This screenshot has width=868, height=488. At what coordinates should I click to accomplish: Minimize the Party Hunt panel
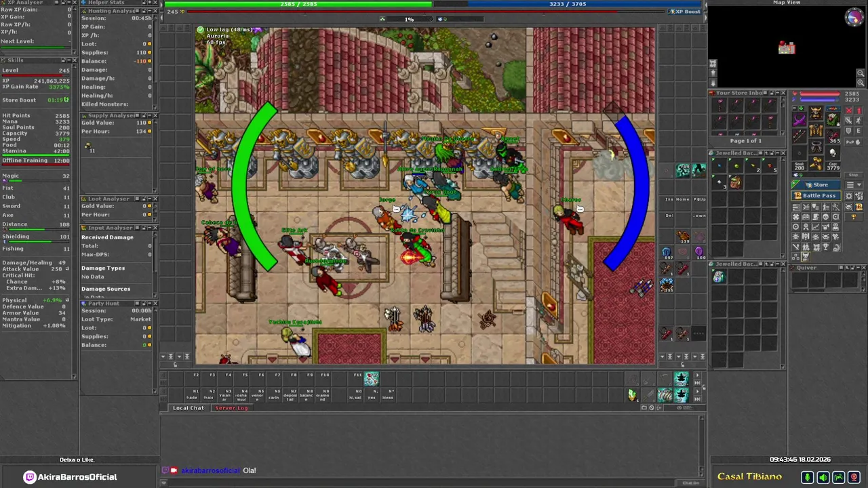[x=149, y=303]
